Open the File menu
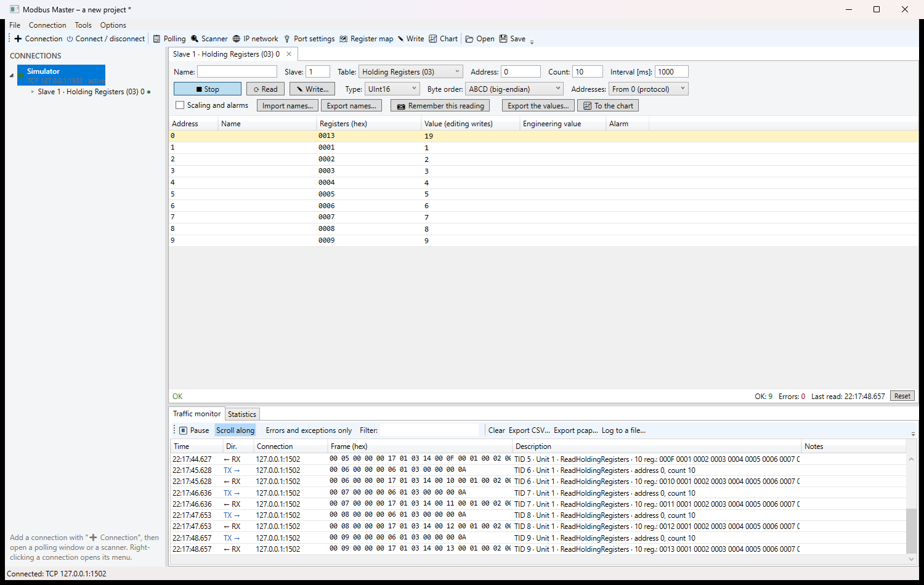Screen dimensions: 924x585 click(x=15, y=25)
